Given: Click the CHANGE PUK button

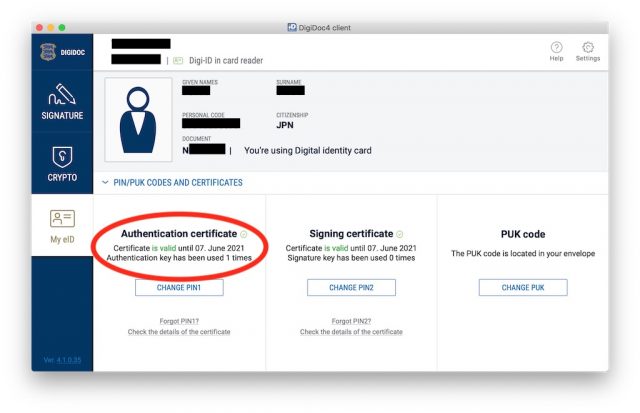Looking at the screenshot, I should pyautogui.click(x=523, y=287).
